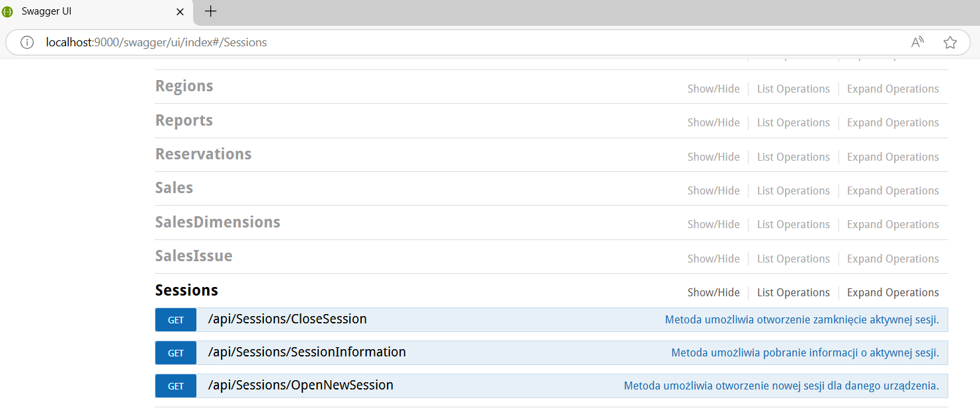Expand the /api/Sessions/CloseSession path
The image size is (980, 408).
287,319
